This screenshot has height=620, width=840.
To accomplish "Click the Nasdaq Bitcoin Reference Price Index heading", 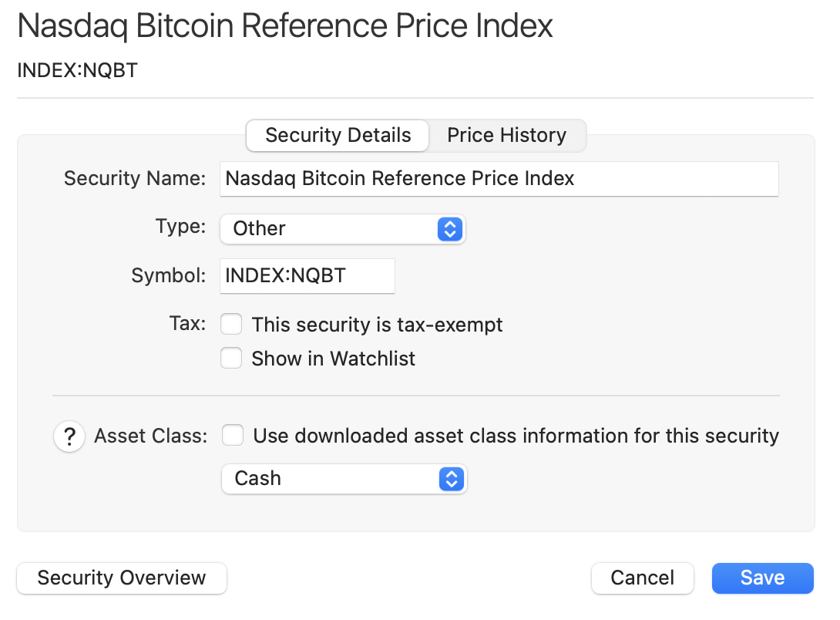I will 285,26.
